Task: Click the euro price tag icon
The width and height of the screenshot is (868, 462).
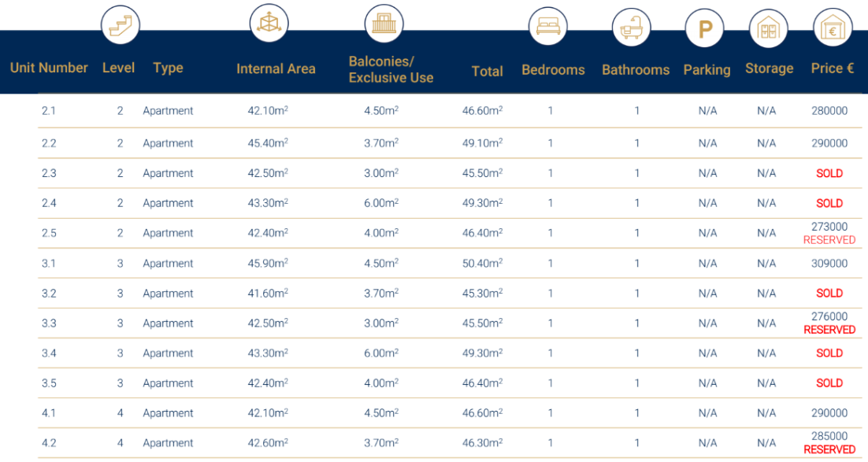Action: point(833,30)
